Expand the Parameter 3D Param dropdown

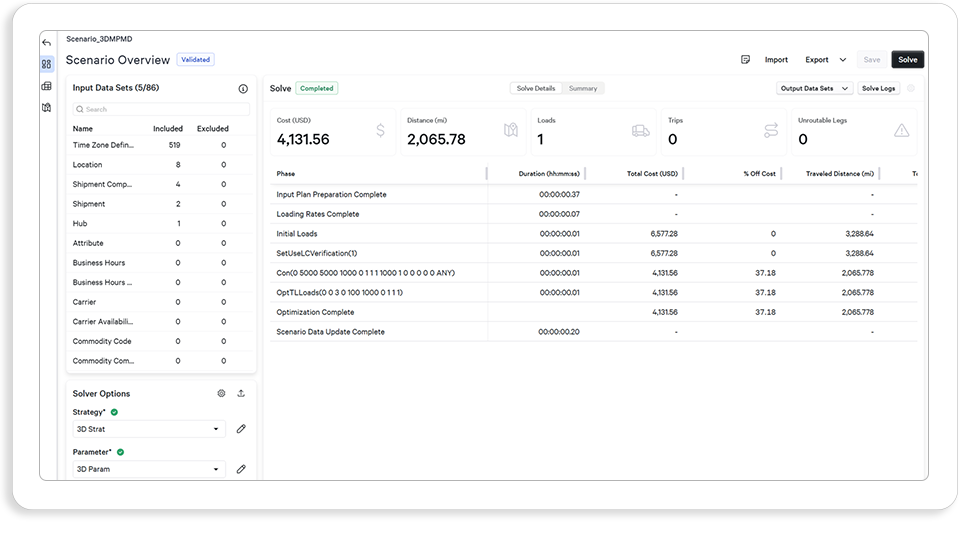(149, 469)
